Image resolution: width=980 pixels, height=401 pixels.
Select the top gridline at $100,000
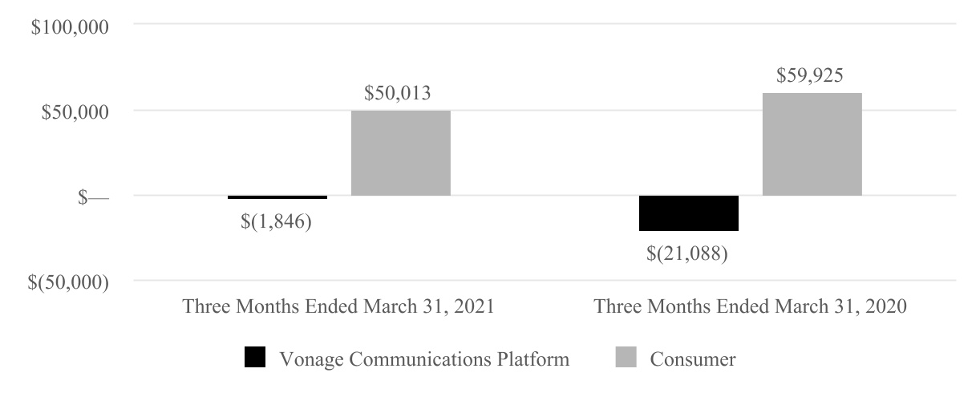tap(545, 25)
